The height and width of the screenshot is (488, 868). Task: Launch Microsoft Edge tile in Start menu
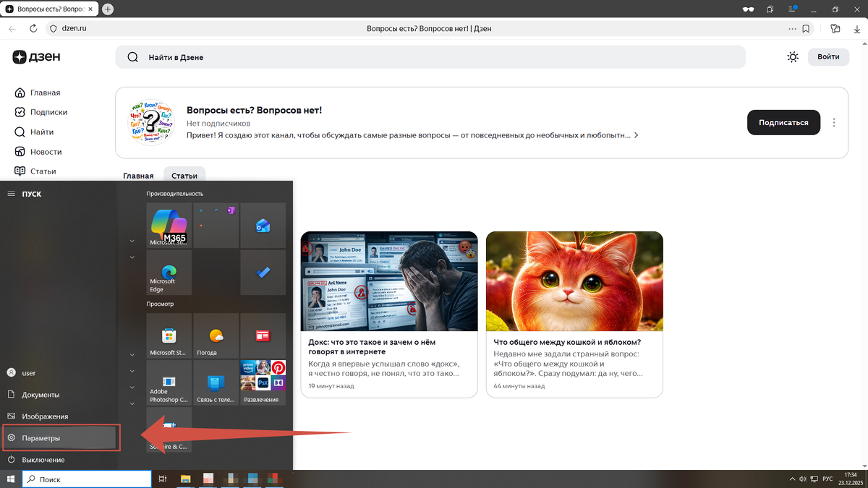[x=169, y=273]
